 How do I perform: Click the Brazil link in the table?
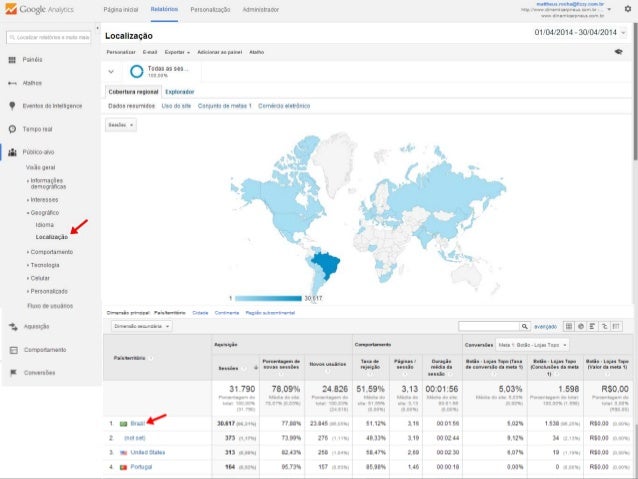137,423
